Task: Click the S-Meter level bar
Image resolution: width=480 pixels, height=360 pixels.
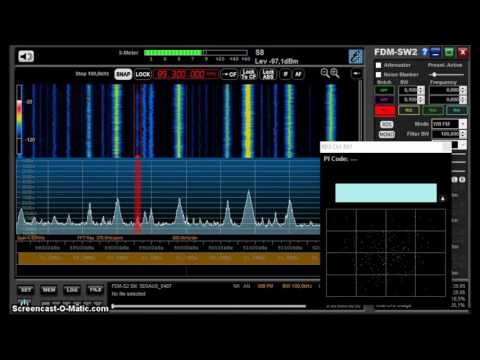Action: (x=196, y=53)
